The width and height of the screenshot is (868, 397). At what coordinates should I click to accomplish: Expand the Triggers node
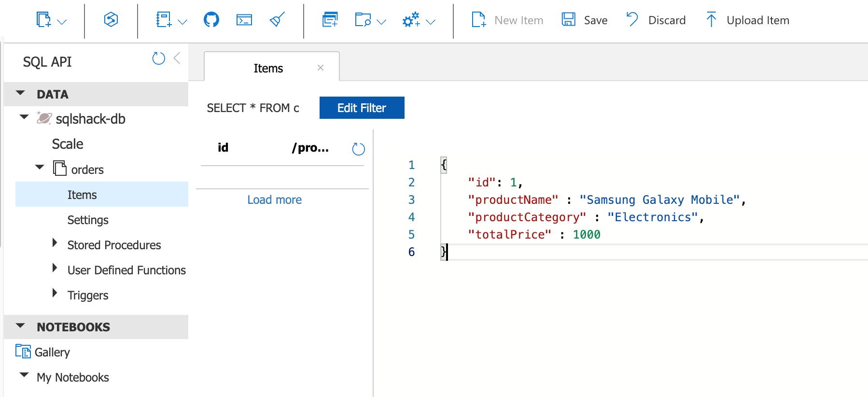coord(55,293)
